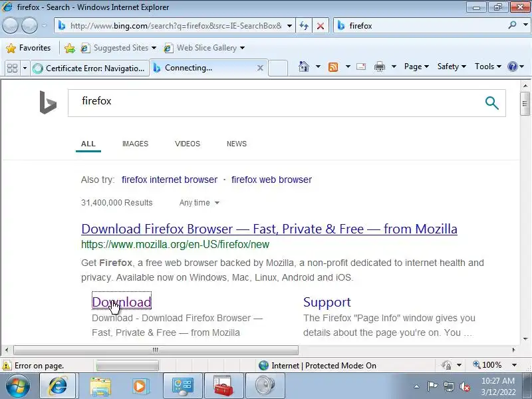Click Internet Protected Mode status zone

click(318, 365)
